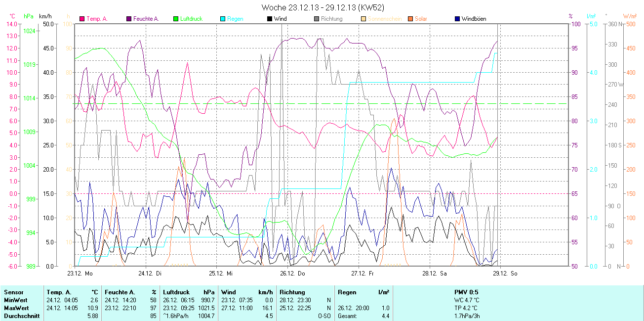Select the black Wind legend swatch
Viewport: 644px width, 321px height.
click(270, 19)
